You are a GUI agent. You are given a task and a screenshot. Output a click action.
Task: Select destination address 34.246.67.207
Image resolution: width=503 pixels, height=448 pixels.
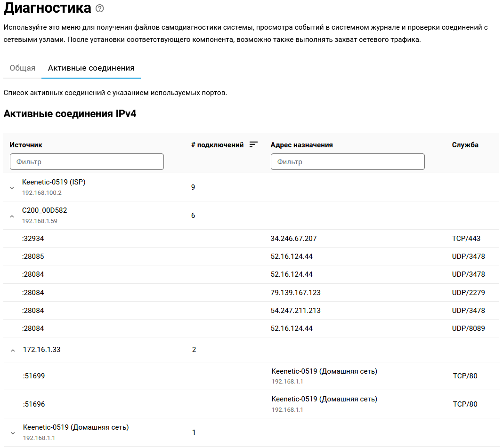click(x=293, y=239)
